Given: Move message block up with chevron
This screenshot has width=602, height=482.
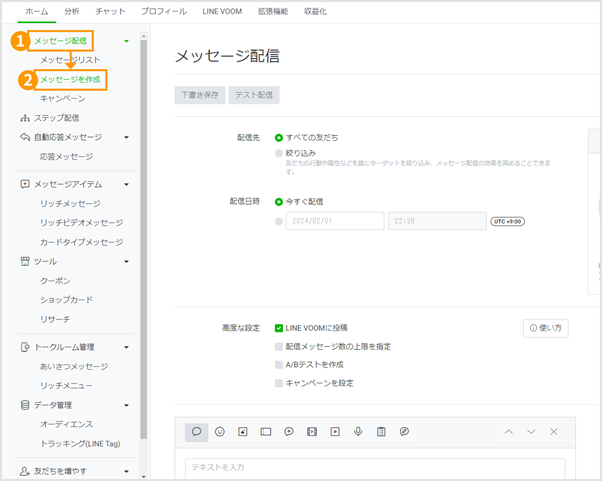Looking at the screenshot, I should pyautogui.click(x=508, y=432).
